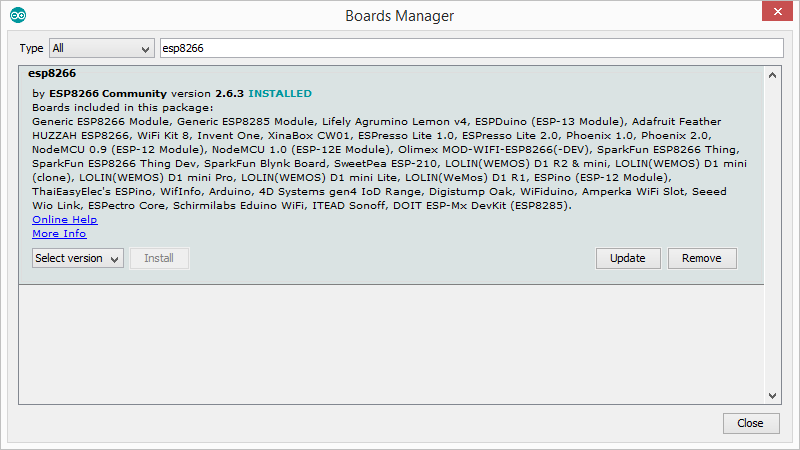This screenshot has height=450, width=800.
Task: Open the Type filter dropdown
Action: [x=101, y=48]
